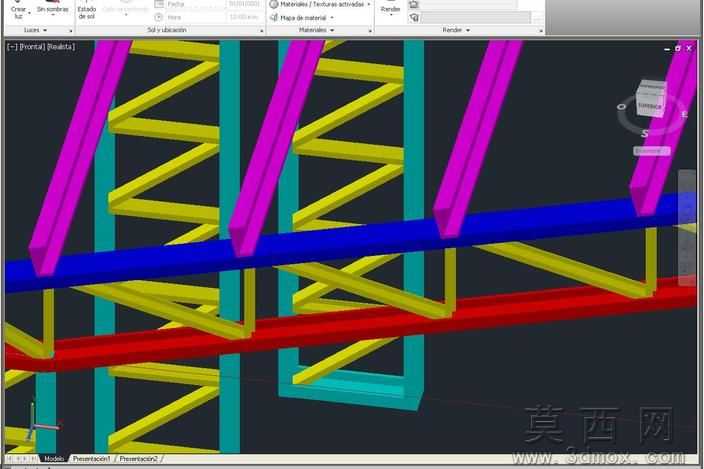The image size is (704, 469).
Task: Expand the Render panel title arrow
Action: pyautogui.click(x=468, y=30)
